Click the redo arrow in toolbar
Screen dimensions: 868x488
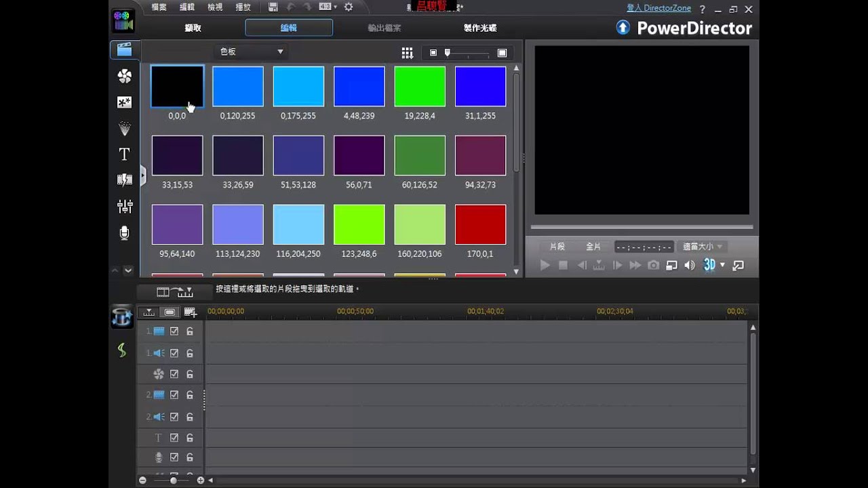click(309, 7)
